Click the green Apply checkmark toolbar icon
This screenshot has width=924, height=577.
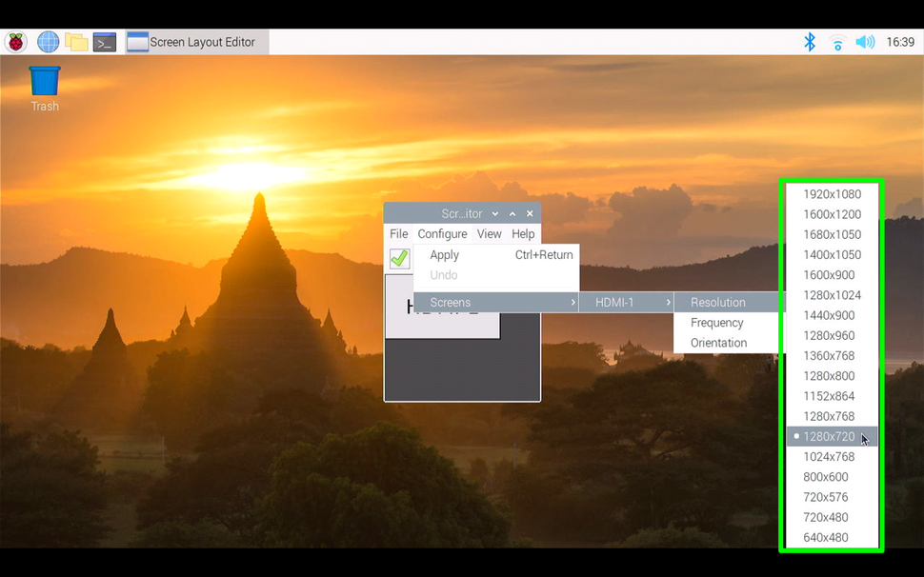tap(399, 258)
